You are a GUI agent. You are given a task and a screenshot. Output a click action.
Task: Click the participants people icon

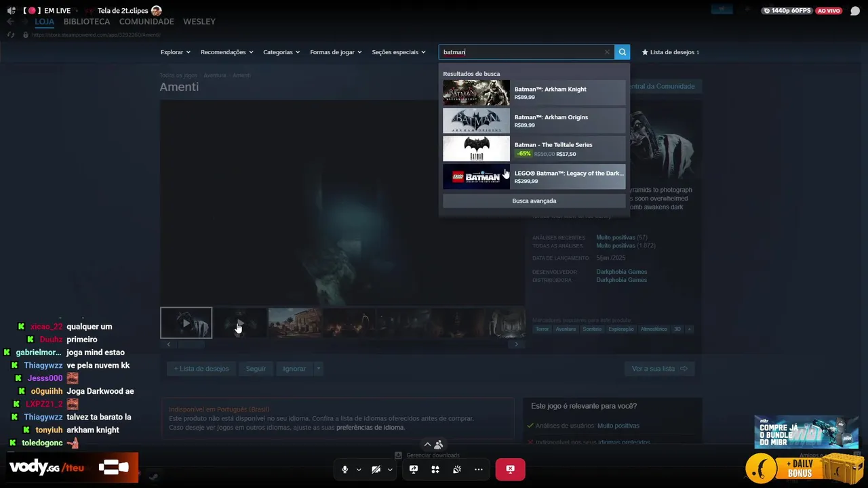[439, 445]
